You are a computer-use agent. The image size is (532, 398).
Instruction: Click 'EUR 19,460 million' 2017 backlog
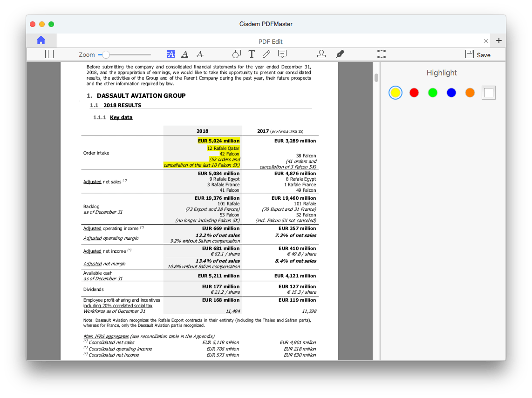[294, 198]
